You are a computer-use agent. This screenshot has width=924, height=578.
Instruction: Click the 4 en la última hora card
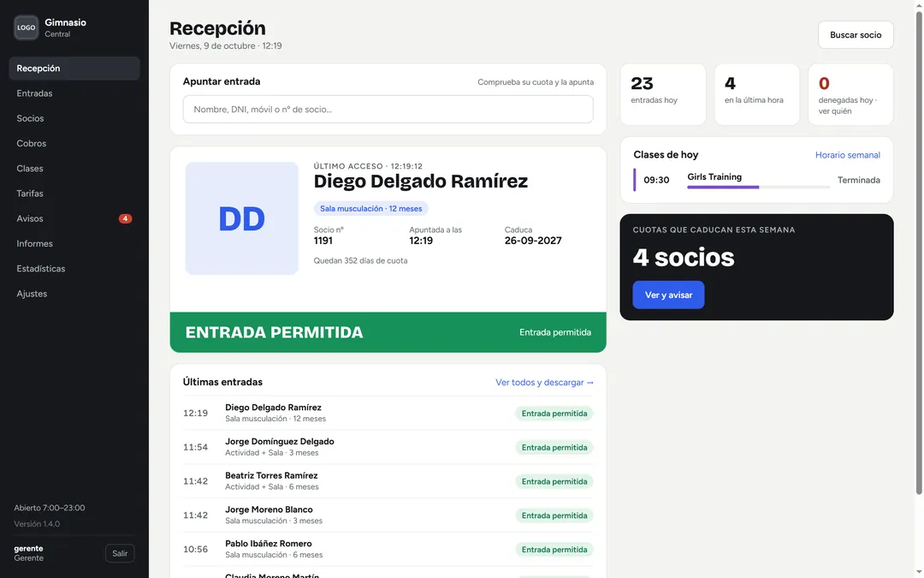click(x=756, y=94)
